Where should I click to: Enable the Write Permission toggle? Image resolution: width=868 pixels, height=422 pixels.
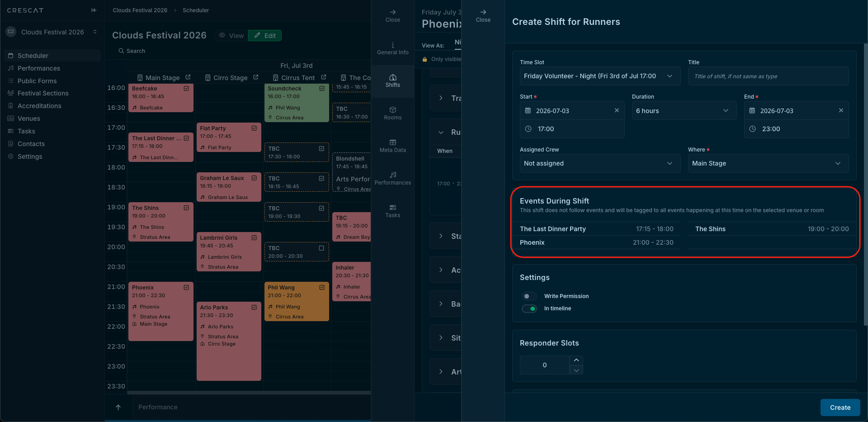(529, 296)
